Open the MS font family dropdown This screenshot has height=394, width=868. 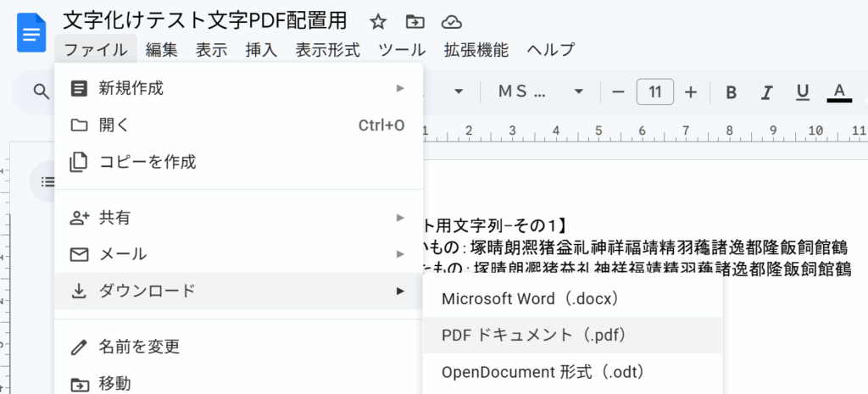click(541, 92)
